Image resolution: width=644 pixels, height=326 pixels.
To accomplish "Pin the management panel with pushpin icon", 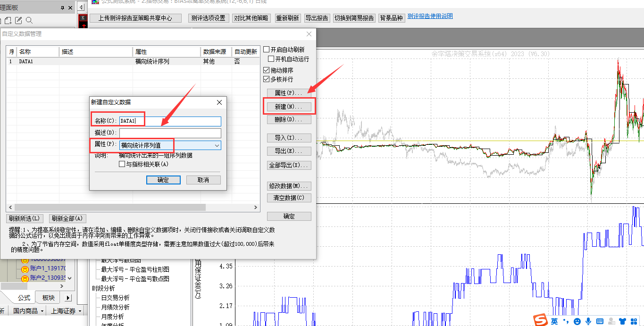I will click(63, 8).
